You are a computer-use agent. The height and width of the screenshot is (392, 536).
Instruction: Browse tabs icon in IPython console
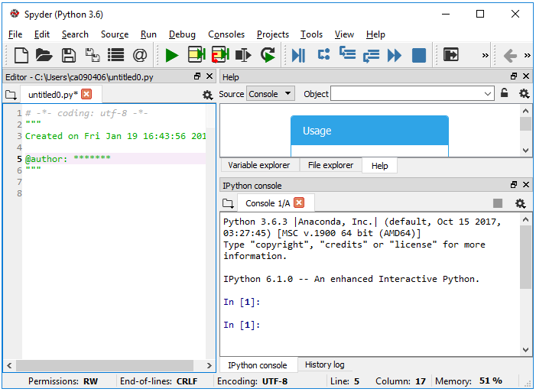click(x=228, y=203)
